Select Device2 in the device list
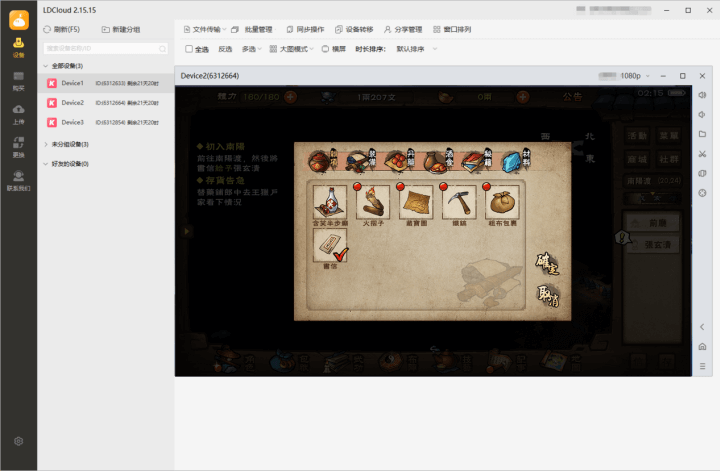 106,103
